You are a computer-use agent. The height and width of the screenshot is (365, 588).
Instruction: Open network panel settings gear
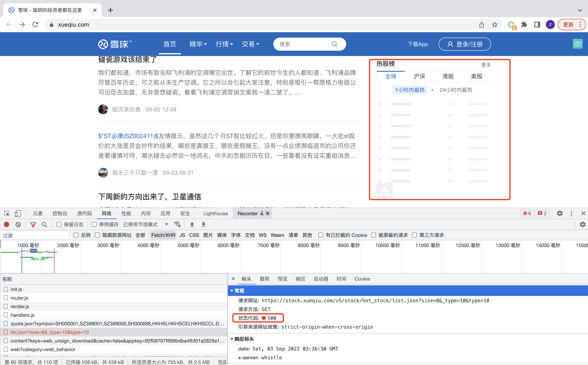click(x=582, y=225)
